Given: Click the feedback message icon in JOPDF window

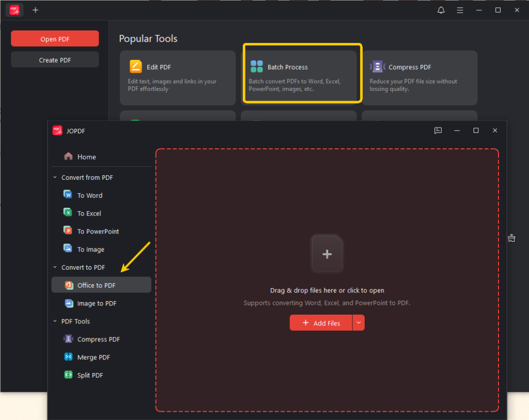Looking at the screenshot, I should [x=438, y=131].
